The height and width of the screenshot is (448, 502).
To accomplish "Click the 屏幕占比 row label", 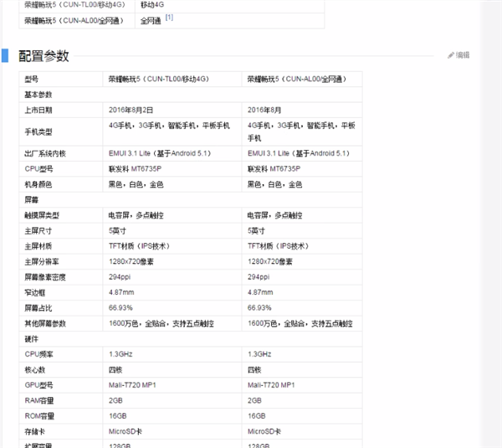I will [x=38, y=308].
